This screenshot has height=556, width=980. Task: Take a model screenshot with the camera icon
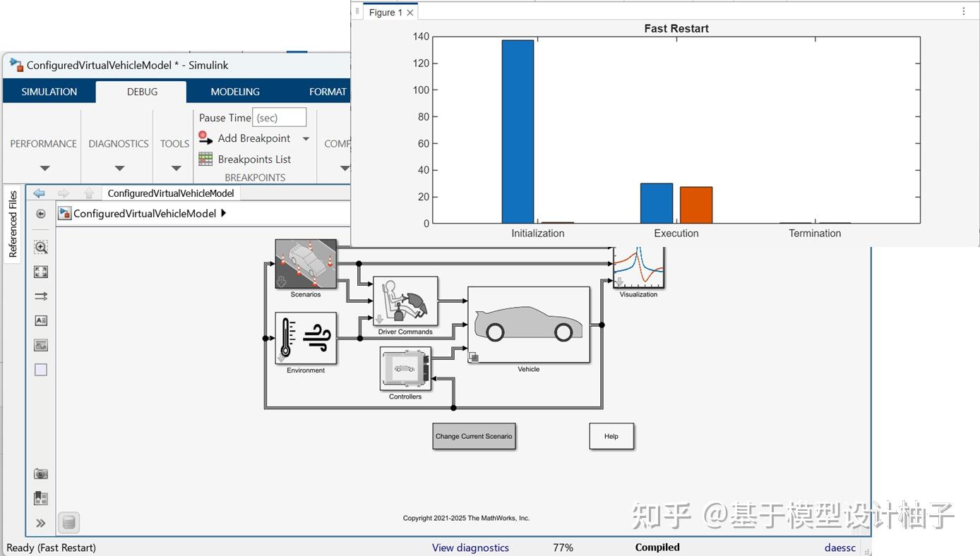pyautogui.click(x=41, y=473)
